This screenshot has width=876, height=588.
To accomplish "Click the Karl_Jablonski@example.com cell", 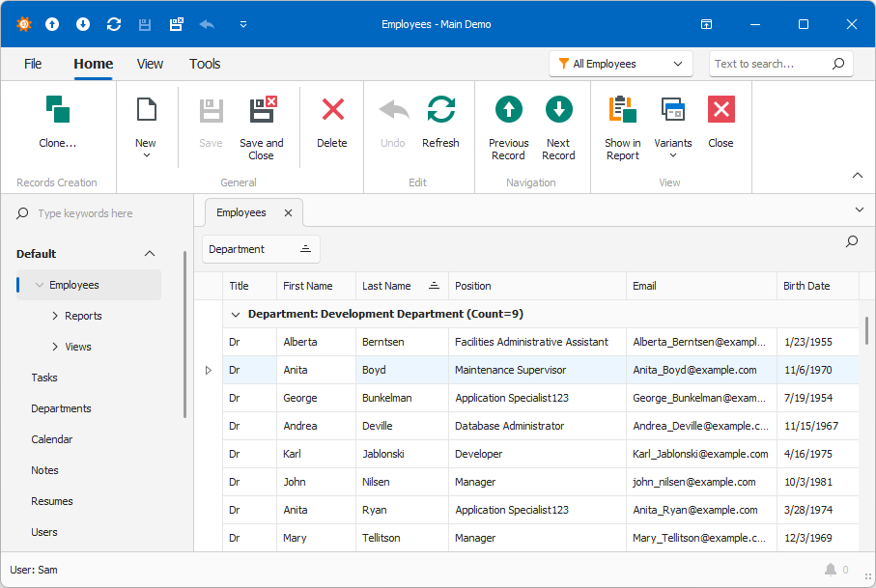I will click(x=701, y=454).
